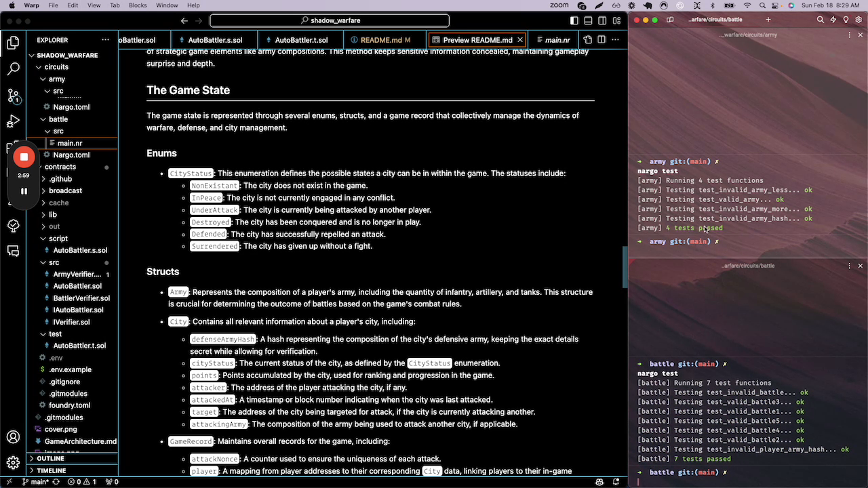Image resolution: width=868 pixels, height=488 pixels.
Task: Synchronize changes from the status bar
Action: pyautogui.click(x=57, y=482)
